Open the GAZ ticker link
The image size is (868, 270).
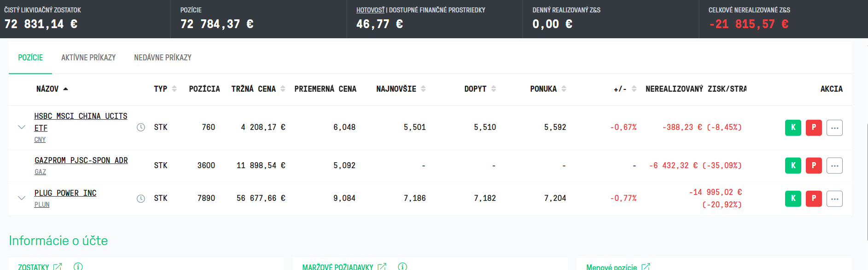pos(40,172)
